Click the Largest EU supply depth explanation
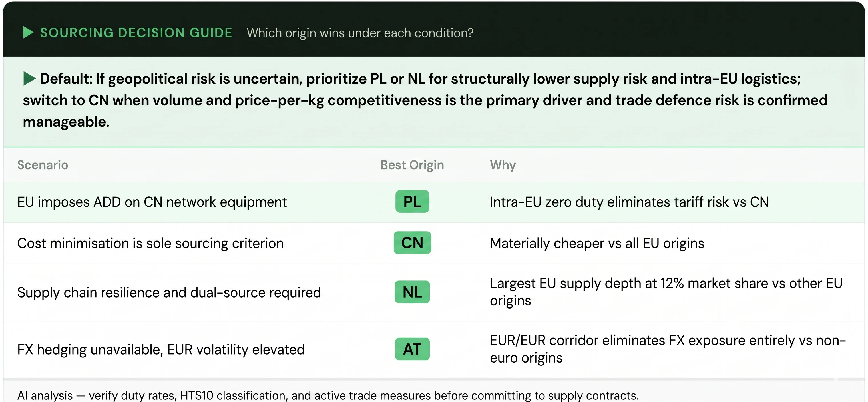 tap(666, 292)
